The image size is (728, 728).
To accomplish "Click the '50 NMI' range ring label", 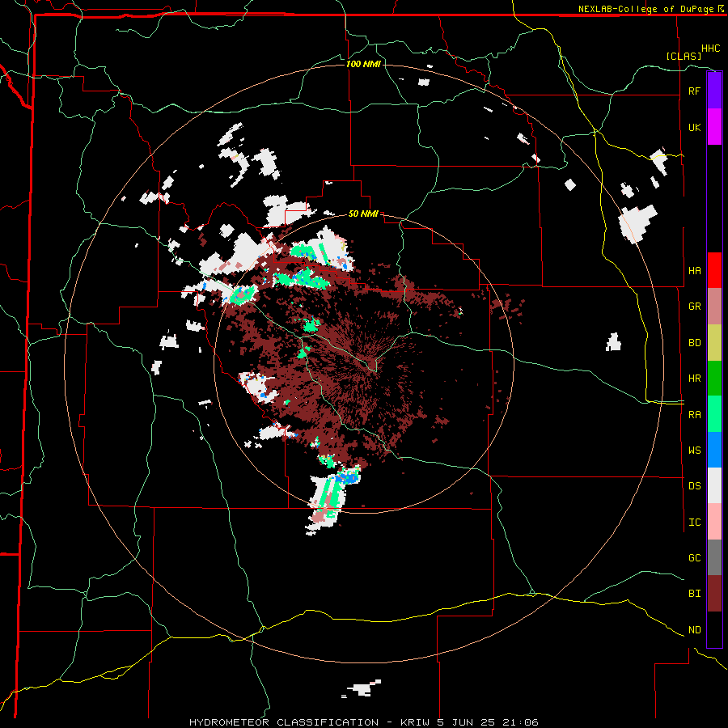I will 363,214.
